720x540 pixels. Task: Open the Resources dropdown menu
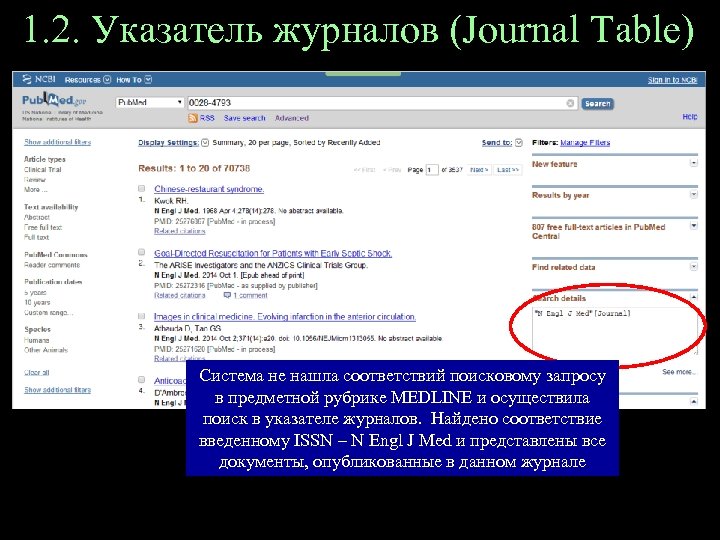(x=88, y=79)
